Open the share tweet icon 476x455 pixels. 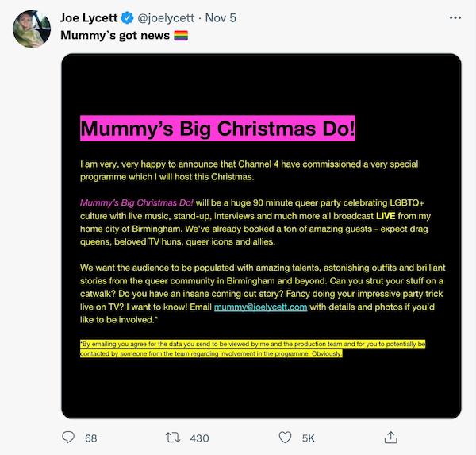click(390, 438)
